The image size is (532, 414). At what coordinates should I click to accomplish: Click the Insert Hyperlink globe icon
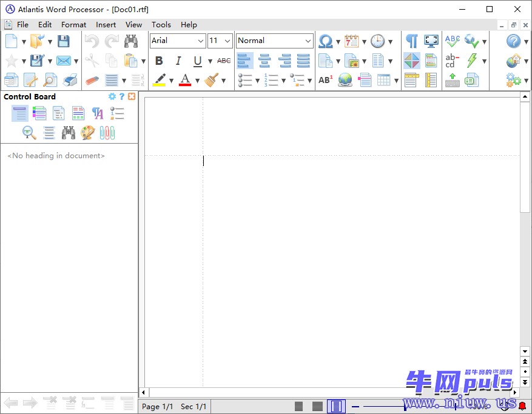click(x=345, y=81)
